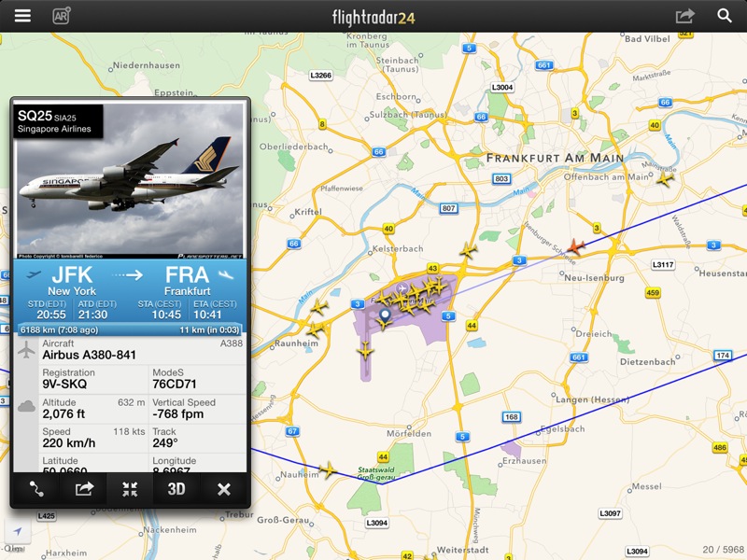Open the search magnifier
The width and height of the screenshot is (747, 560).
pos(725,16)
